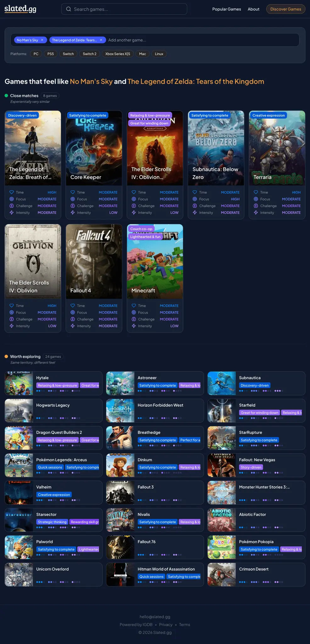Click the Focus icon on Elder Scrolls IV: Oblivion card
The height and width of the screenshot is (644, 310).
point(12,312)
